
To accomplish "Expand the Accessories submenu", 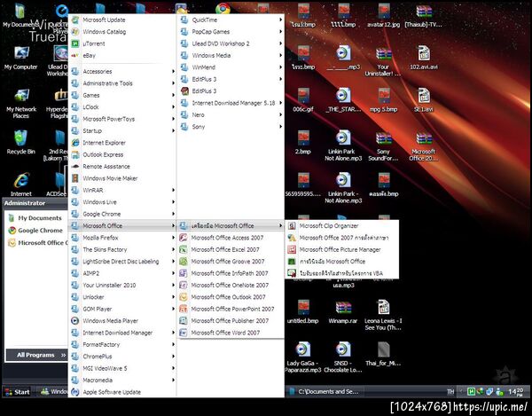I will point(122,71).
